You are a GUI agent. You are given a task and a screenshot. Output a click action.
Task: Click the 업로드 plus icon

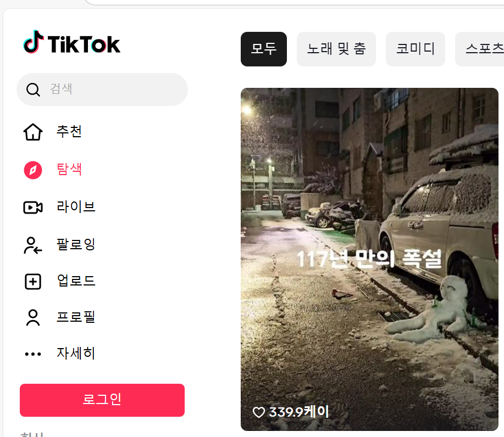tap(33, 282)
